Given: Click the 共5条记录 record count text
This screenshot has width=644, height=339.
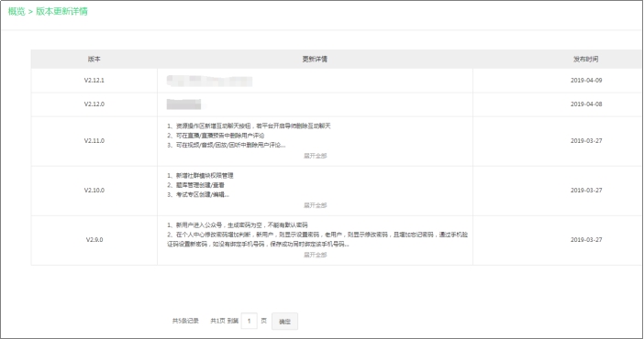Looking at the screenshot, I should pyautogui.click(x=185, y=321).
